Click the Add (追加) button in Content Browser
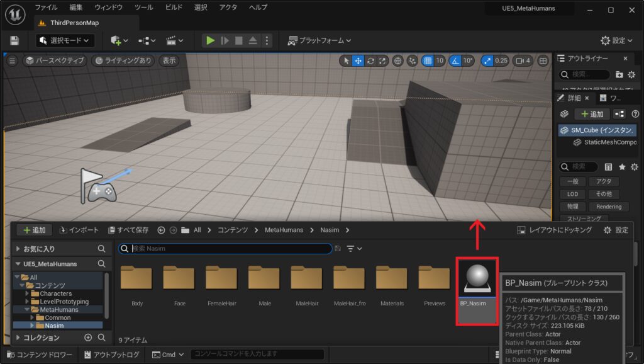 click(x=35, y=230)
